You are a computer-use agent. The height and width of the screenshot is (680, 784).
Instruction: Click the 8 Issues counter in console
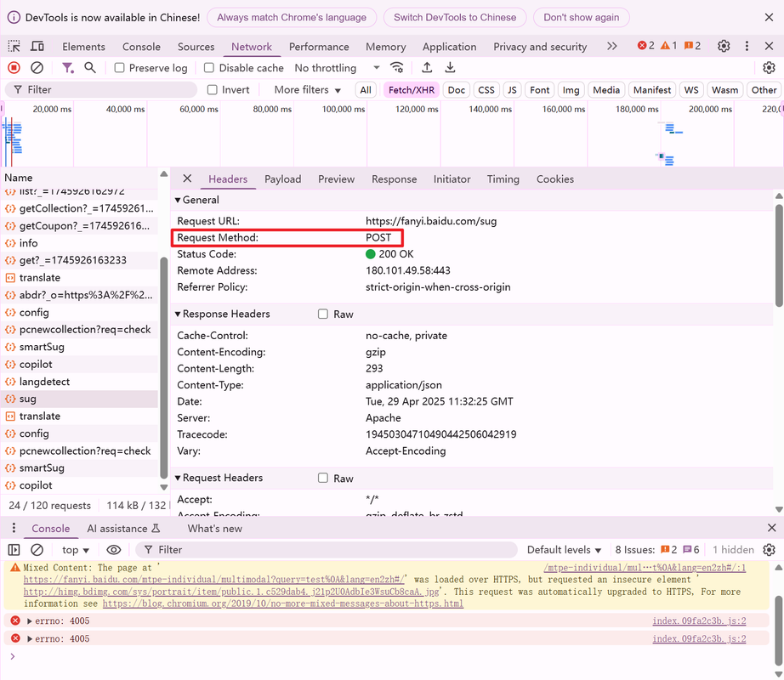click(x=657, y=550)
